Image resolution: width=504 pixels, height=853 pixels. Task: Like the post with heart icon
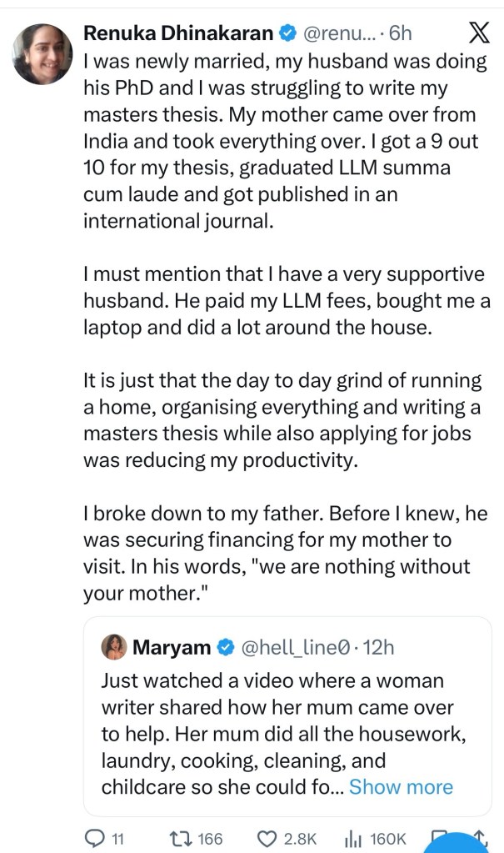tap(267, 838)
